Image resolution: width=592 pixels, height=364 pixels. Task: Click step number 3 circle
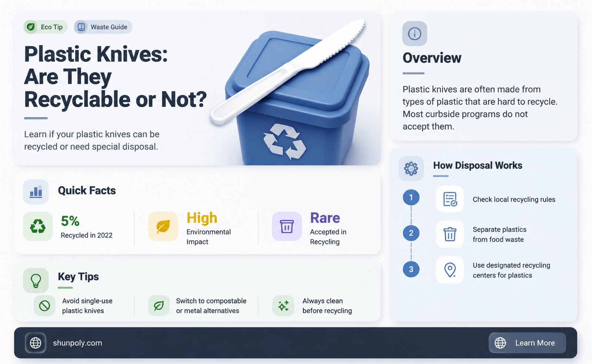(x=411, y=269)
